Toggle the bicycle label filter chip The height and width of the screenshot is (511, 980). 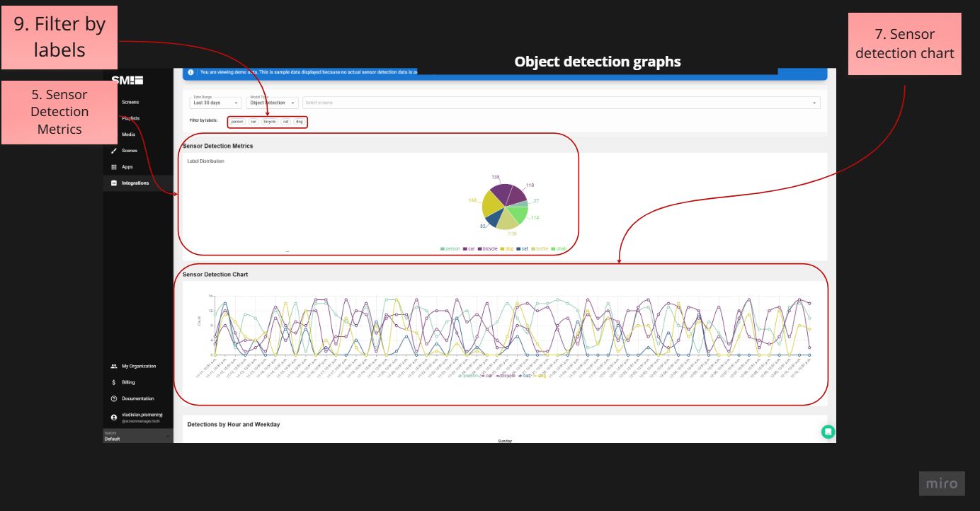[x=270, y=122]
